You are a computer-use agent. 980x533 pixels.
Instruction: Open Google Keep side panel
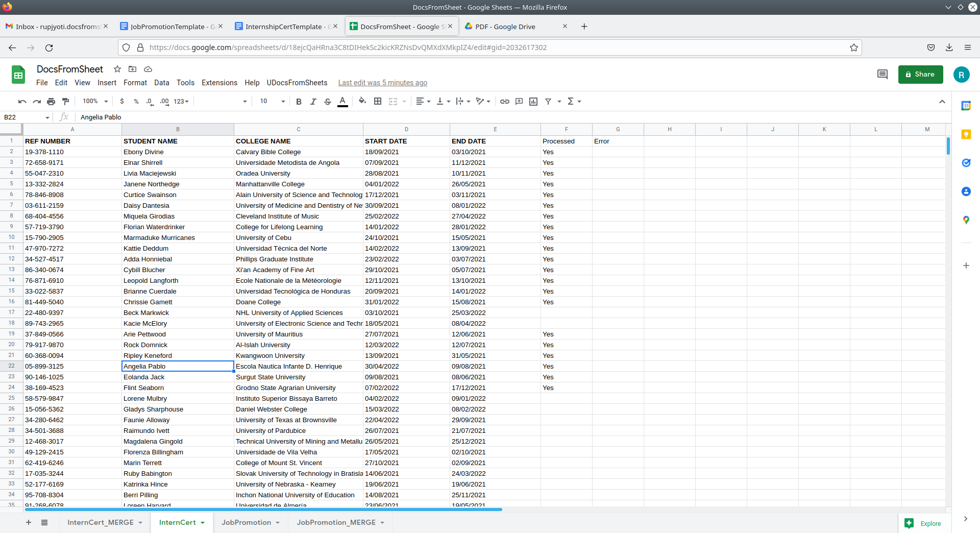coord(966,134)
